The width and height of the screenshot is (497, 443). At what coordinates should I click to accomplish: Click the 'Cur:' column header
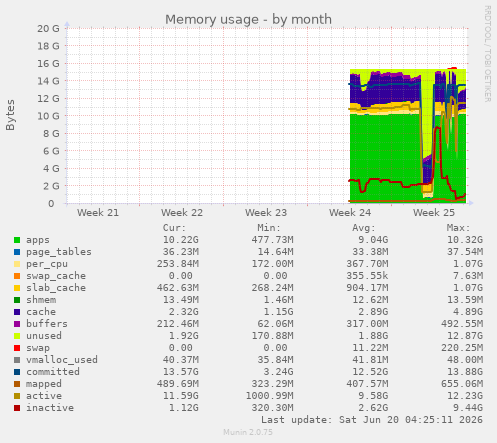174,228
